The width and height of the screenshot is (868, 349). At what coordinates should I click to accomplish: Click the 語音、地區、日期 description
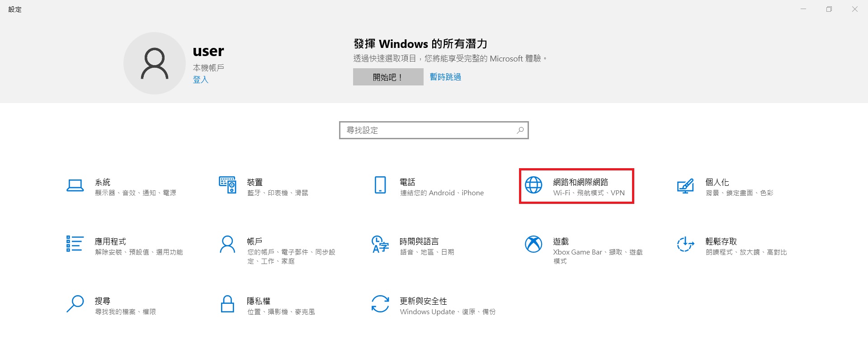[x=427, y=252]
